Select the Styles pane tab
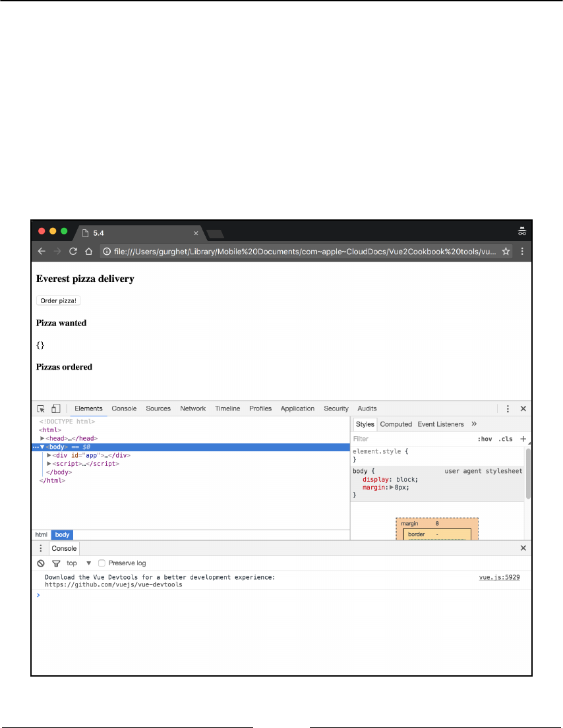Viewport: 563px width, 728px height. (365, 424)
